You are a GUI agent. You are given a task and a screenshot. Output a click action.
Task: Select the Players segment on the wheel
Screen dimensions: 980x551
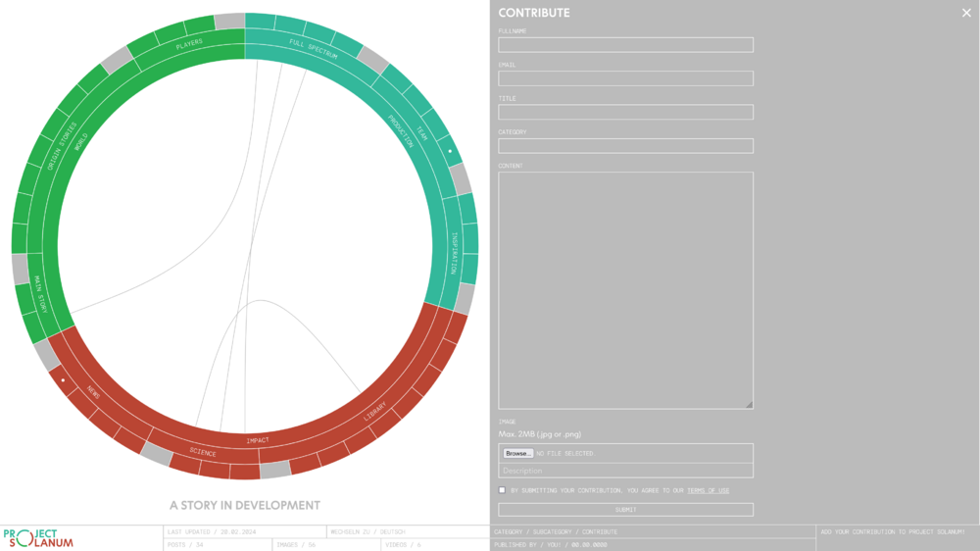189,44
